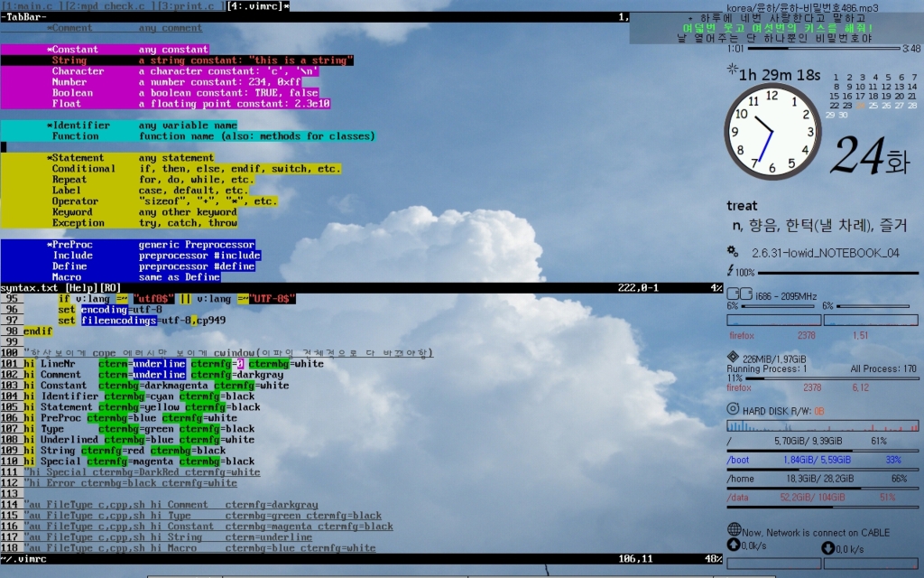Screen dimensions: 924x578
Task: Switch to the 1:main.c tab
Action: 32,6
